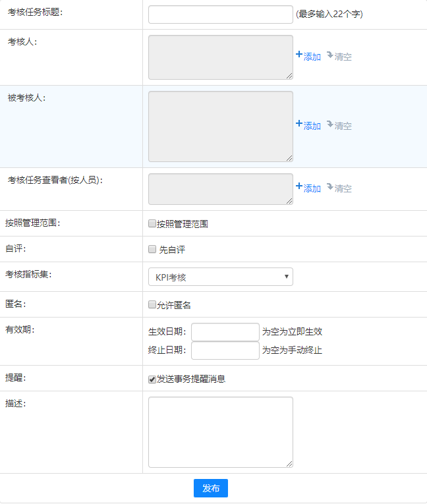Image resolution: width=427 pixels, height=504 pixels.
Task: Focus the 考核任务标题 text field
Action: (x=220, y=14)
